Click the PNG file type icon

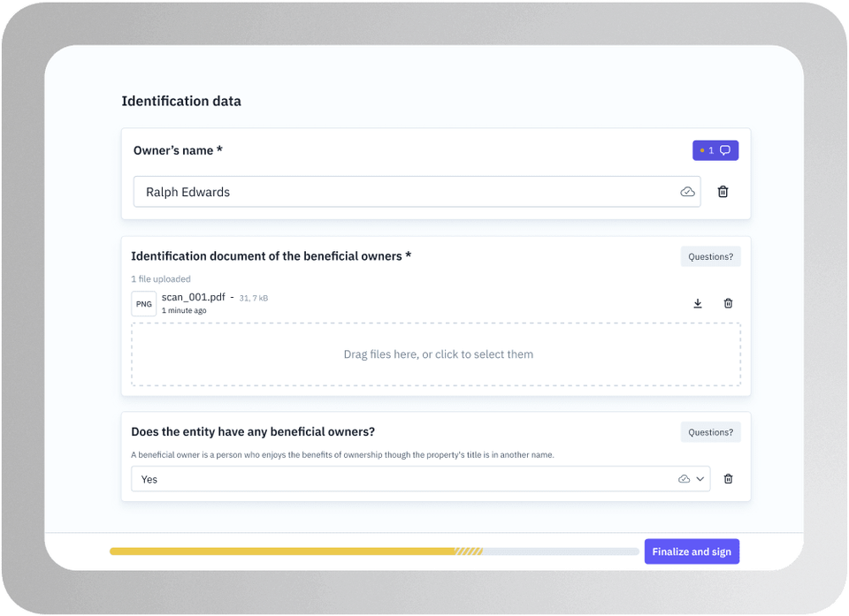[x=143, y=304]
